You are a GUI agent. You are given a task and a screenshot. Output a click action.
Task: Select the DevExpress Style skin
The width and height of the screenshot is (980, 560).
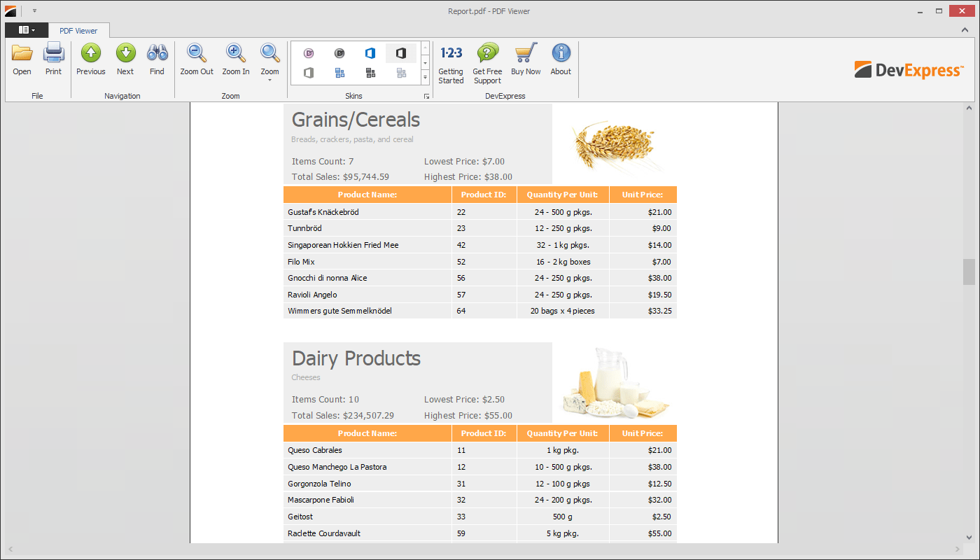[x=309, y=52]
